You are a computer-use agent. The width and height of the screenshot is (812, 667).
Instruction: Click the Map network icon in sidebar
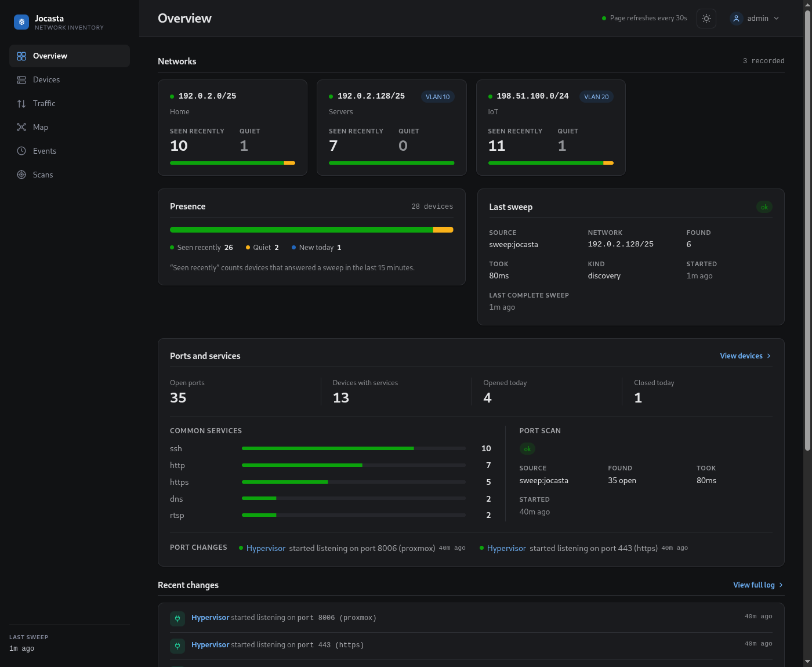pos(21,128)
